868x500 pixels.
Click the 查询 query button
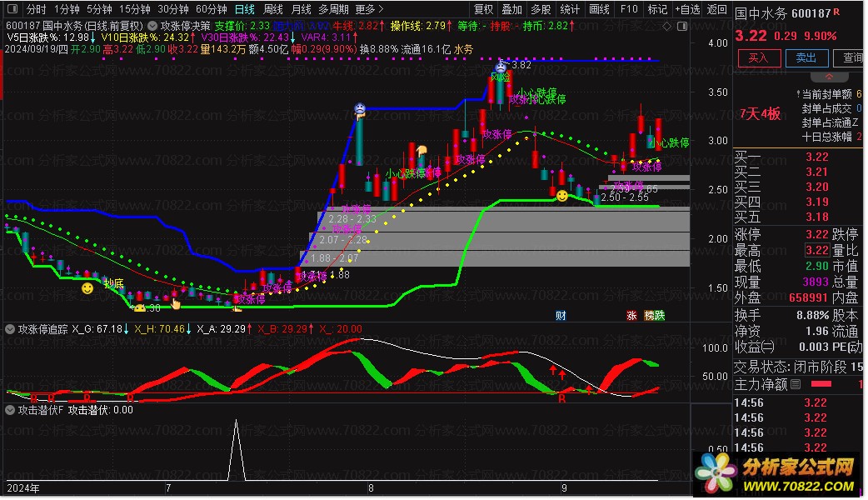(851, 57)
